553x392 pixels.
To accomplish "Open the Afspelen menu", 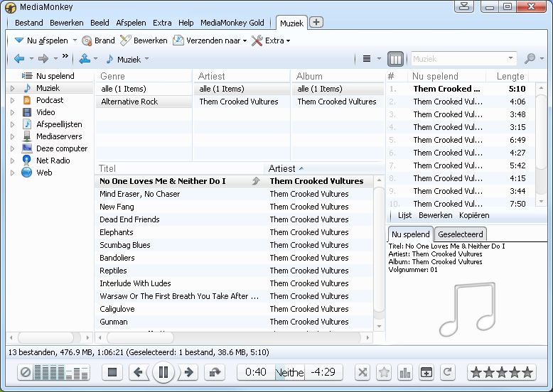I will [130, 23].
